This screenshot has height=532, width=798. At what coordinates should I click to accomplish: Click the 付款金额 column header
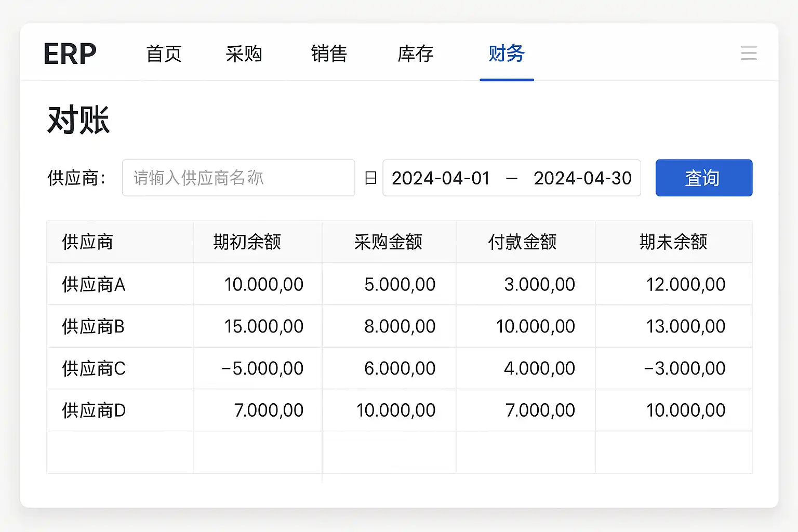522,242
